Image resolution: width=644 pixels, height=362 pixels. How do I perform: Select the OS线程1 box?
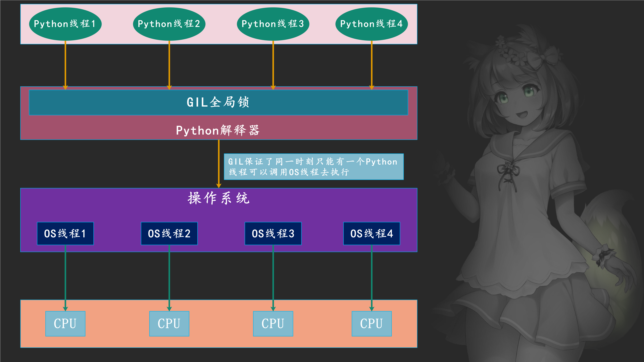(x=65, y=233)
